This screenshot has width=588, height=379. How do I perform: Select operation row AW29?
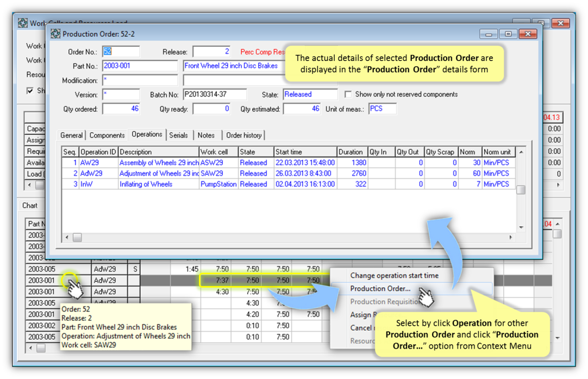coord(289,163)
